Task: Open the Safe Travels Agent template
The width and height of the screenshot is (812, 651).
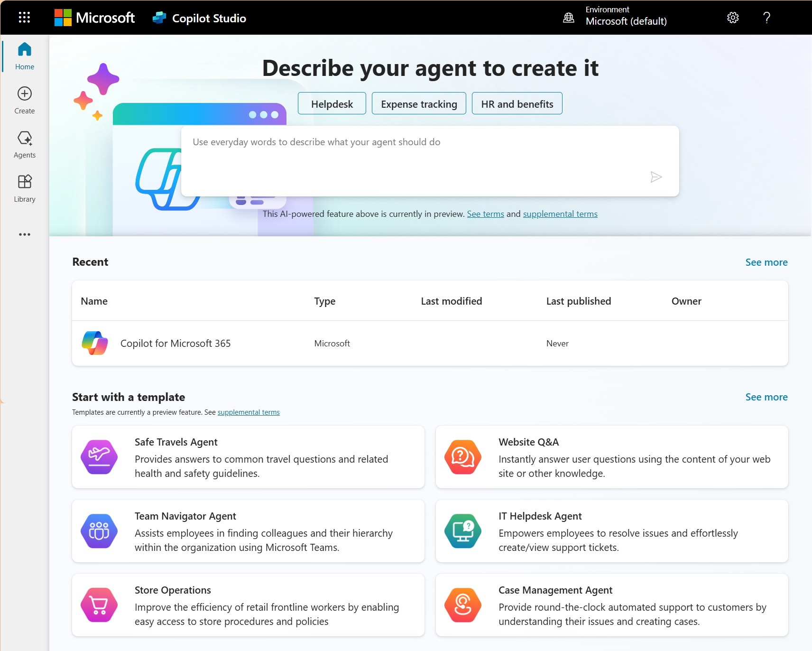Action: [248, 457]
